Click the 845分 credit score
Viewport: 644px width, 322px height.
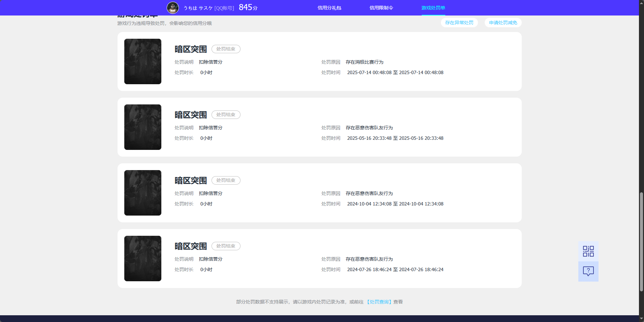[248, 7]
